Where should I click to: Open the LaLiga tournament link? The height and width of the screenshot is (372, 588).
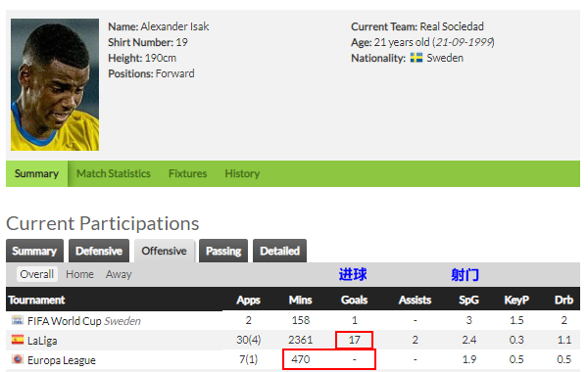tap(42, 340)
